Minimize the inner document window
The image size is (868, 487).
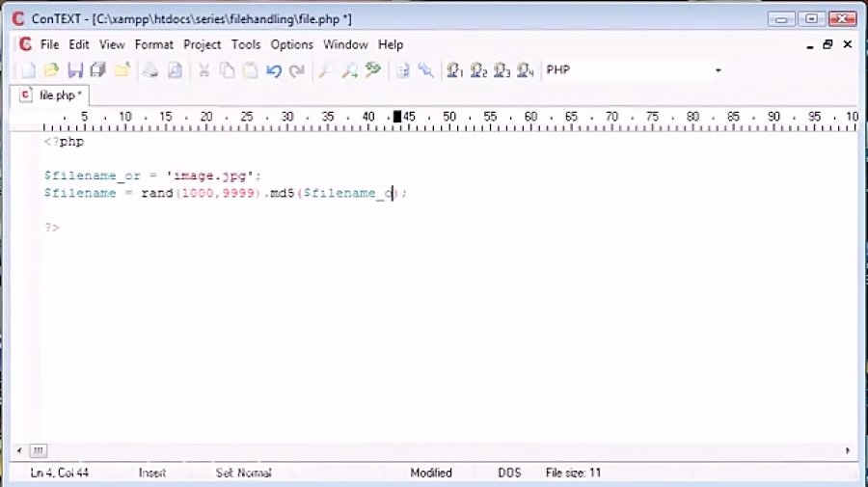(810, 44)
